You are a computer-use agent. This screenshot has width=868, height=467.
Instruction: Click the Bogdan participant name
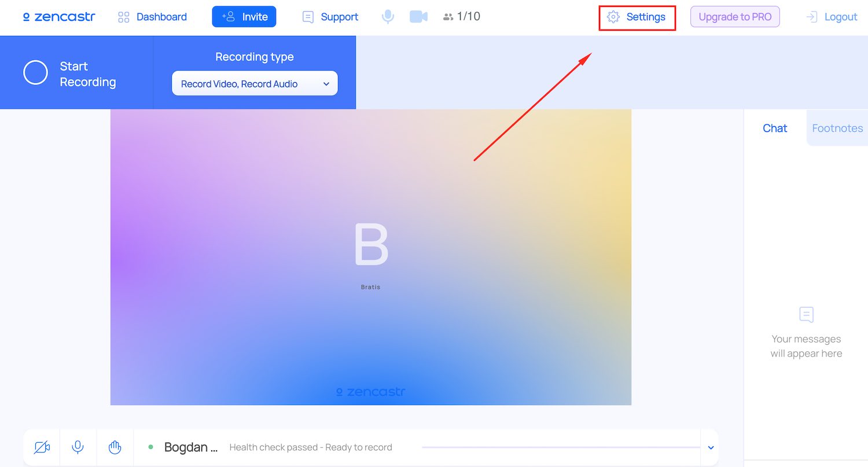(x=191, y=447)
